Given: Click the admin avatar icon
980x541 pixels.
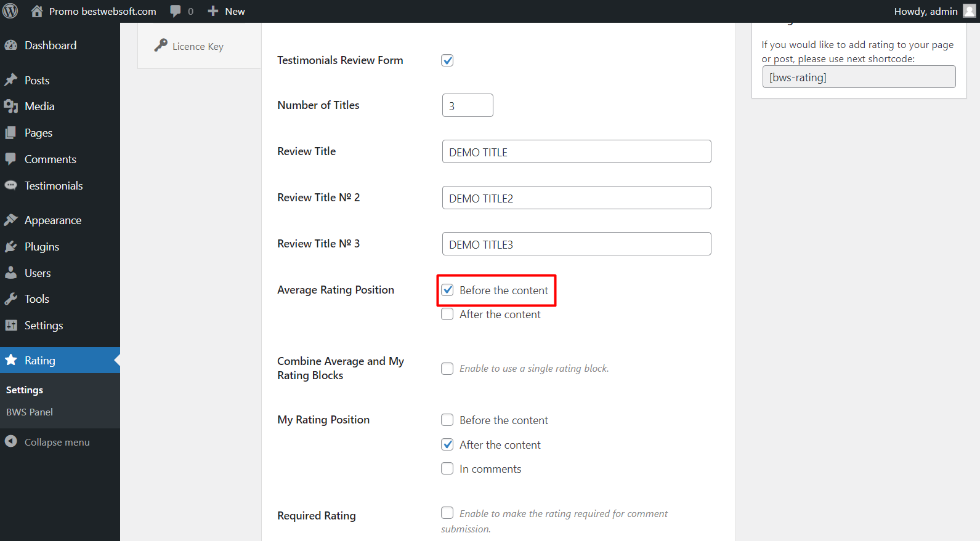Looking at the screenshot, I should pos(970,11).
